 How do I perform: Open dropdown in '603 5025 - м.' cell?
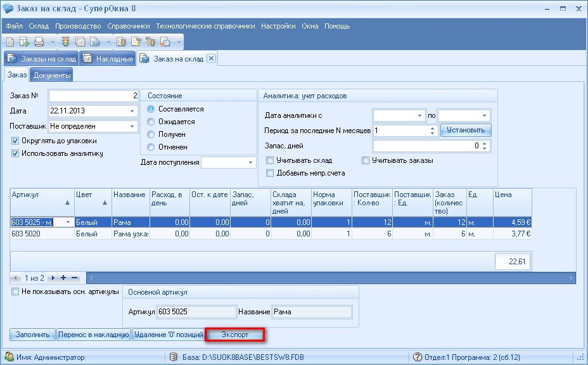coord(68,222)
